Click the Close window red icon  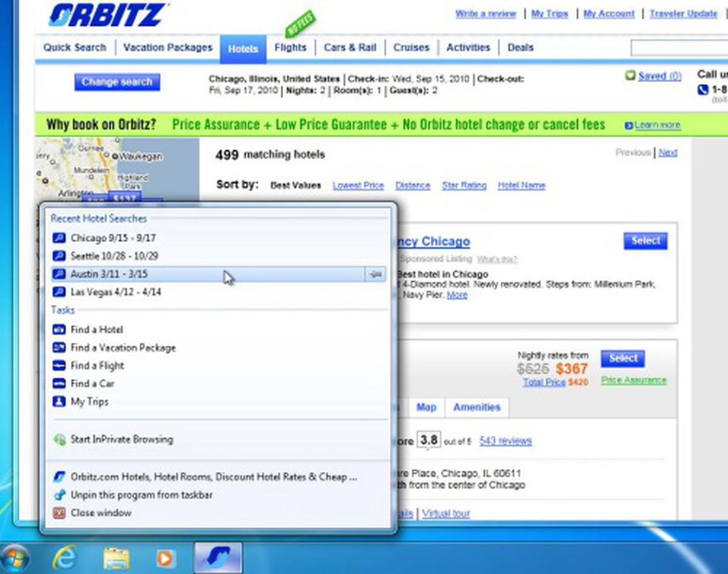pos(59,513)
